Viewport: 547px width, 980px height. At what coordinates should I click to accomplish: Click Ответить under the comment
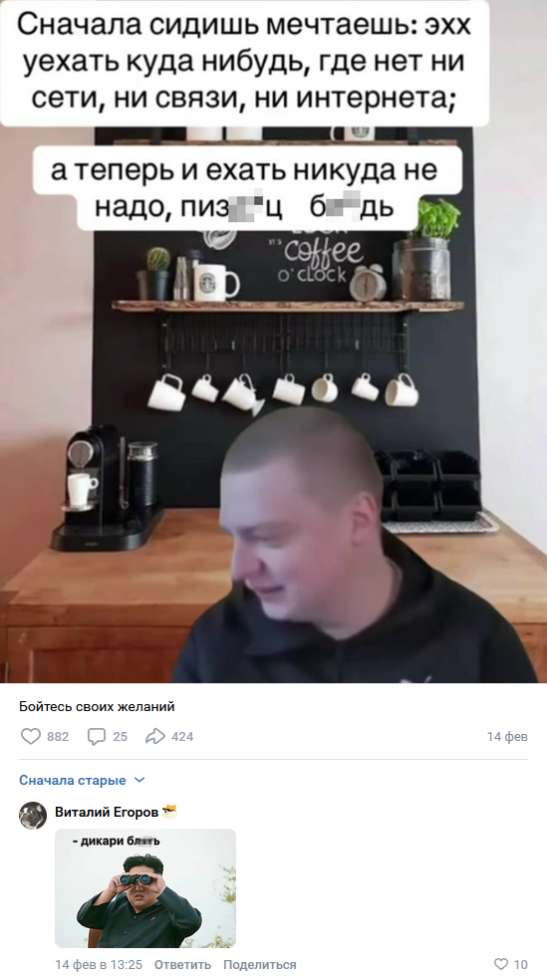click(x=182, y=964)
